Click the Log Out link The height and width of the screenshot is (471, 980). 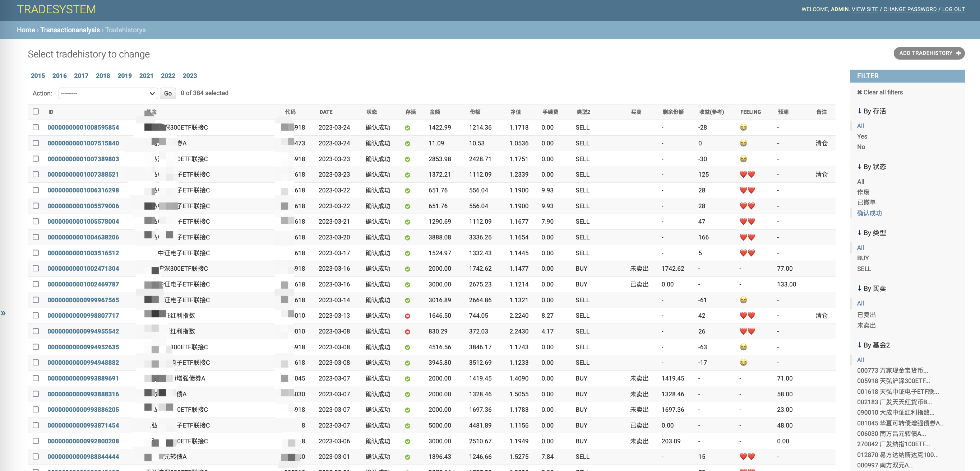pos(953,9)
